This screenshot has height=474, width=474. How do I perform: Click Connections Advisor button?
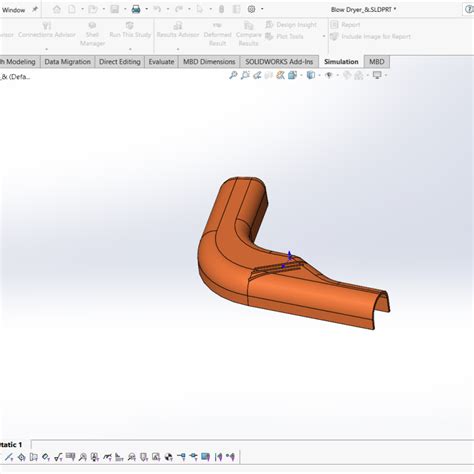coord(47,30)
